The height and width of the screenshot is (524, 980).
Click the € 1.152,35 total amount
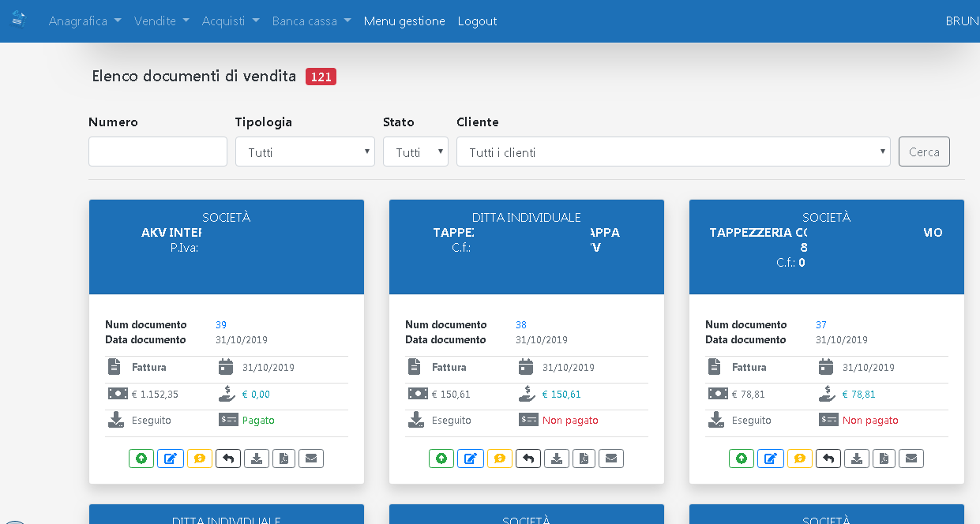coord(155,395)
